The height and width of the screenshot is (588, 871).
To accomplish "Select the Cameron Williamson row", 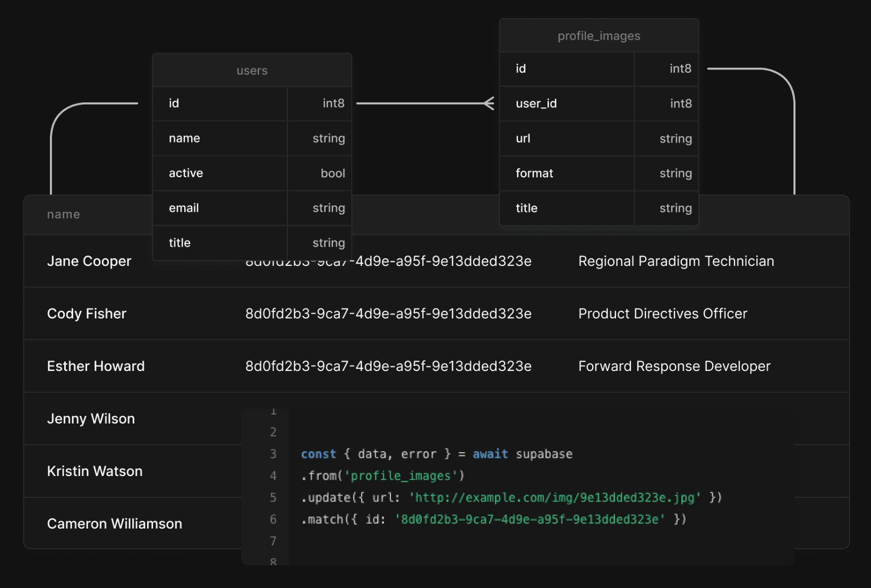I will pos(114,524).
